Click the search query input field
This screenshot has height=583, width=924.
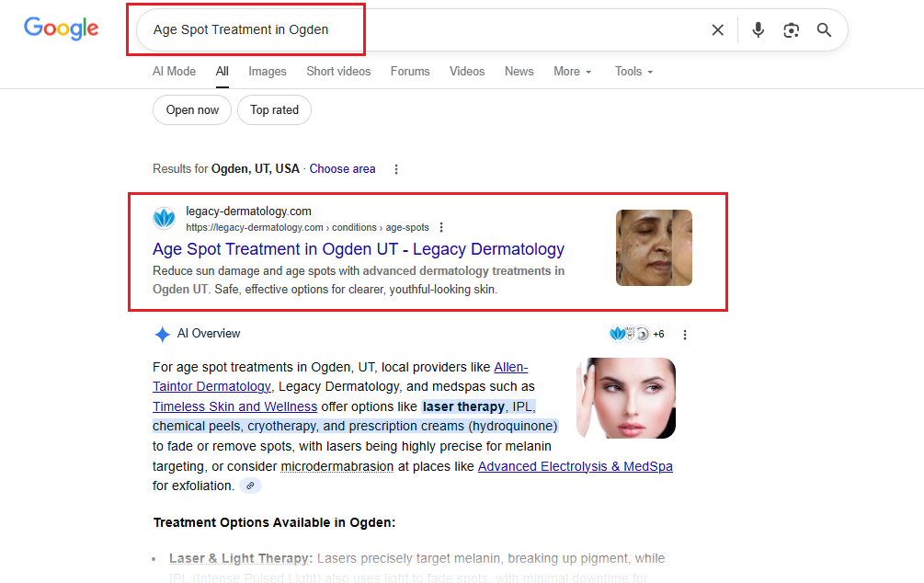[x=414, y=30]
